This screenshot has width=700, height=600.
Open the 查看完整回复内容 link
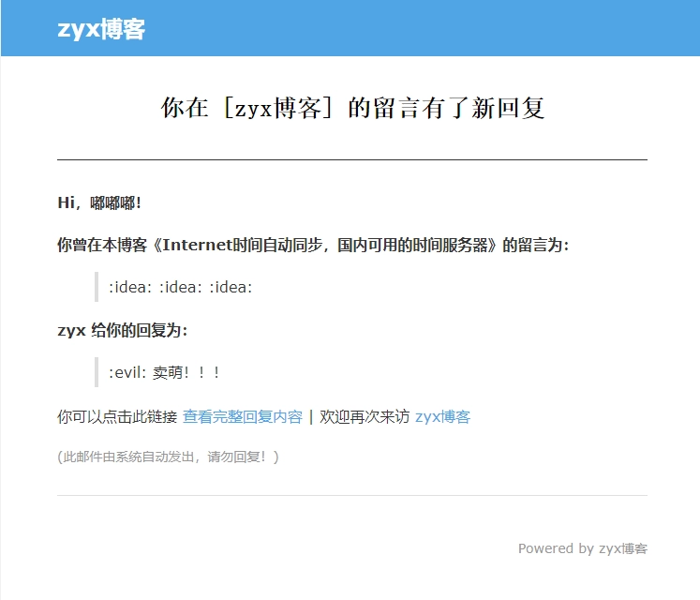(x=242, y=417)
